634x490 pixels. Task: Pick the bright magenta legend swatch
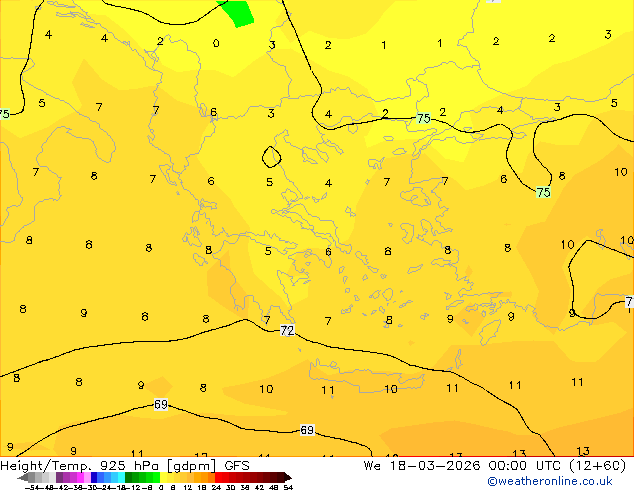[80, 477]
